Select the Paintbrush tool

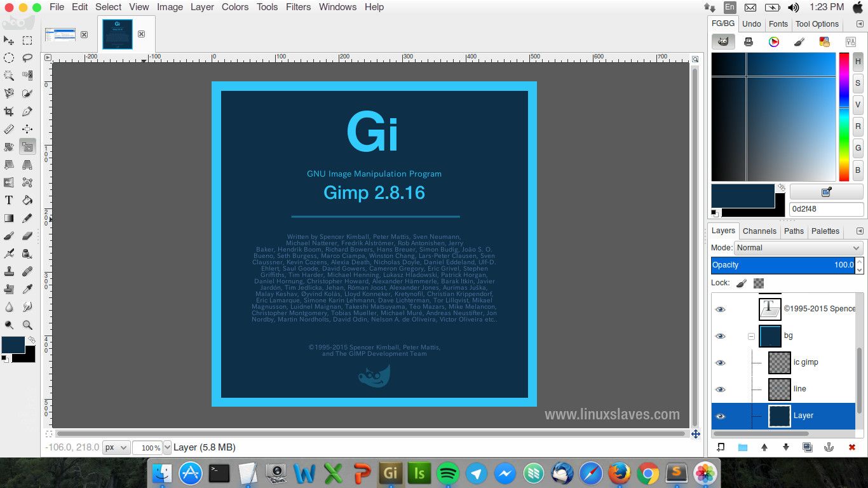[9, 236]
